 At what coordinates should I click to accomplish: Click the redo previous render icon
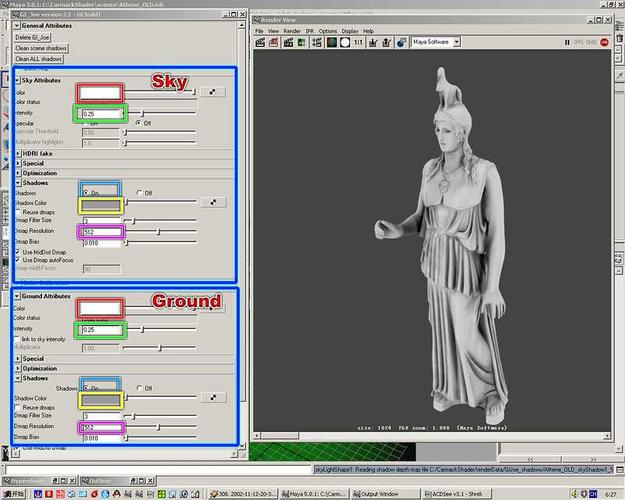[262, 43]
